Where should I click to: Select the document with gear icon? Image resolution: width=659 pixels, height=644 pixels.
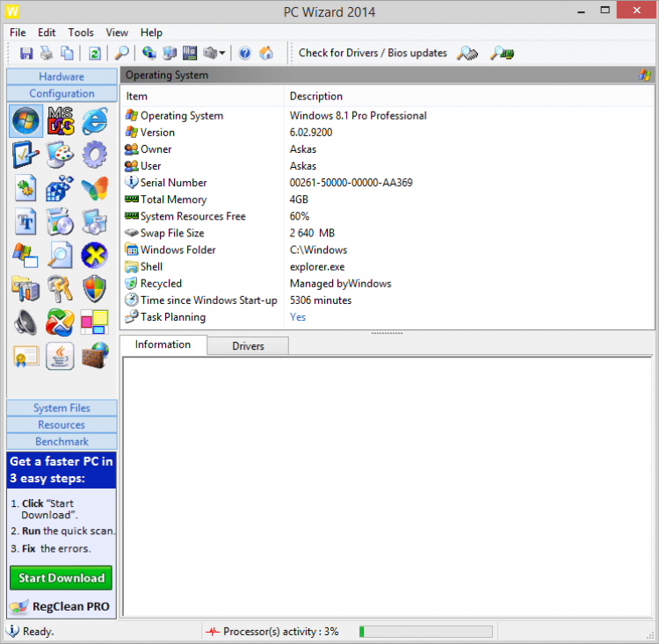26,188
